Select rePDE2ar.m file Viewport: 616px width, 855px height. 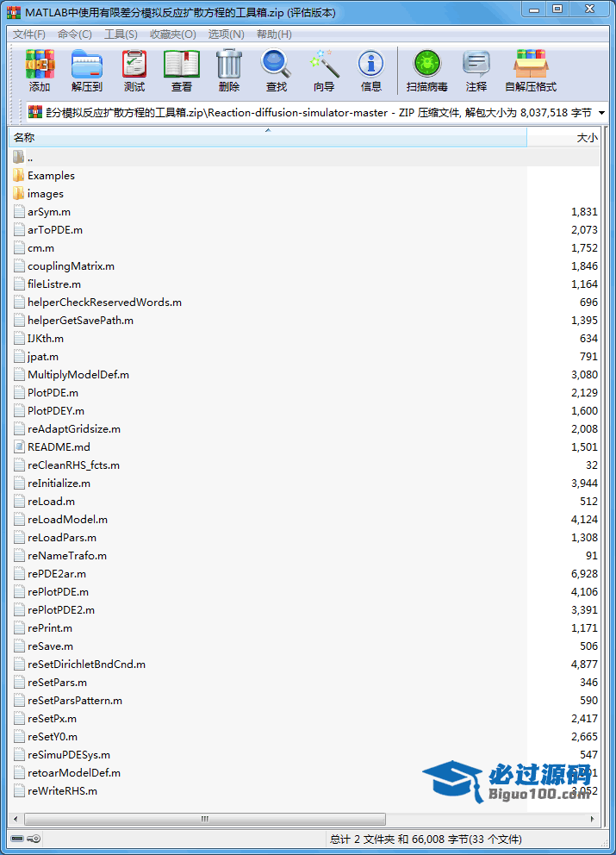click(x=57, y=573)
